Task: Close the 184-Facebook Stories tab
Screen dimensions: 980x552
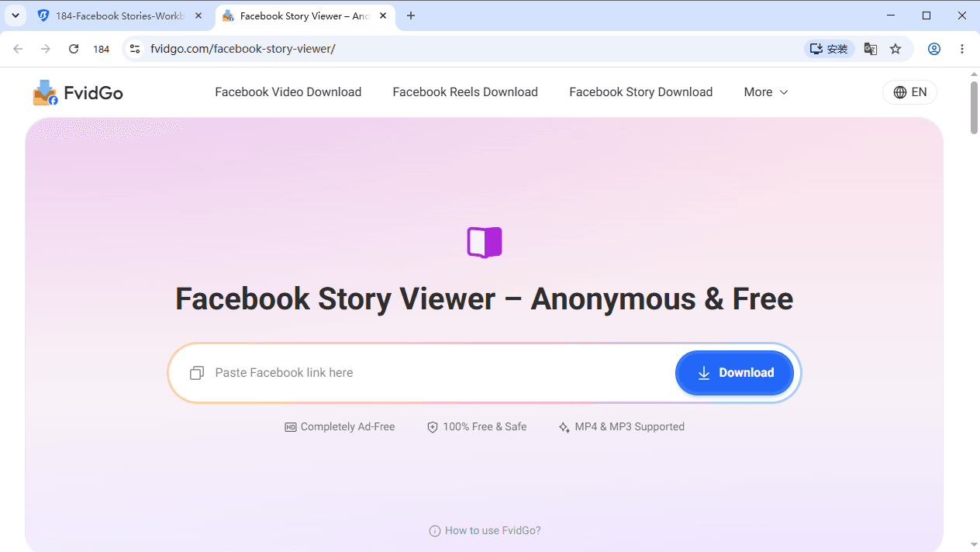Action: [x=198, y=16]
